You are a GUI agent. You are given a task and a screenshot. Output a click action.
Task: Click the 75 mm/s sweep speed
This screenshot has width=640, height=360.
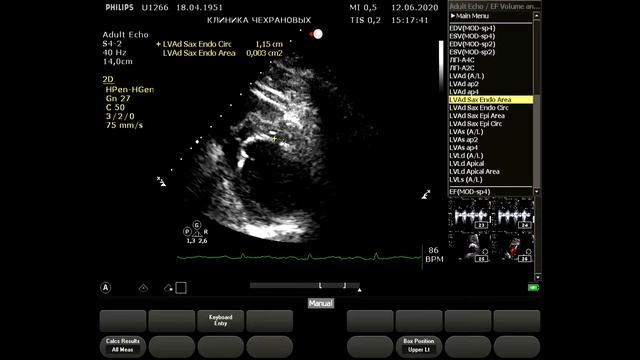[124, 125]
